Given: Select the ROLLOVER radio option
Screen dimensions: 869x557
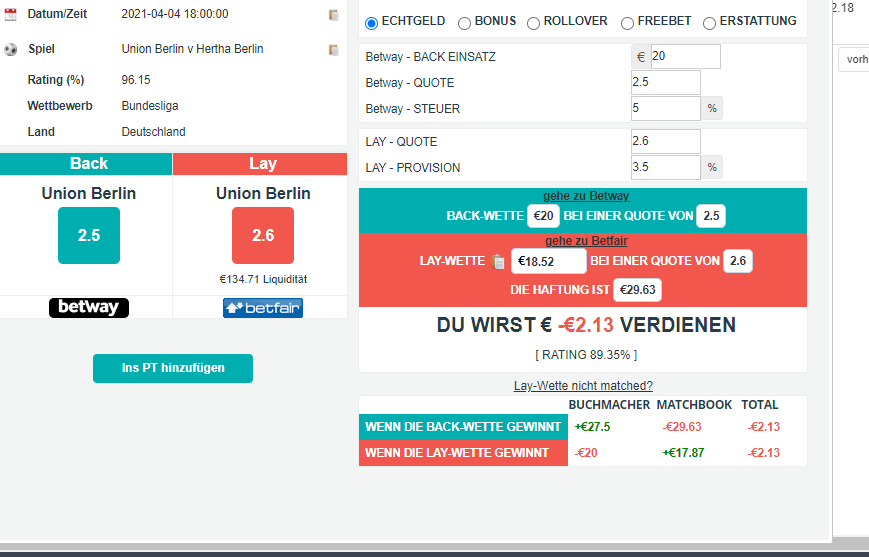Looking at the screenshot, I should click(533, 23).
